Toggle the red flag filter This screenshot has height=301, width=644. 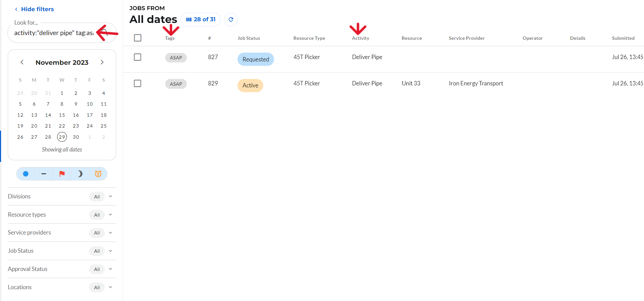click(62, 174)
